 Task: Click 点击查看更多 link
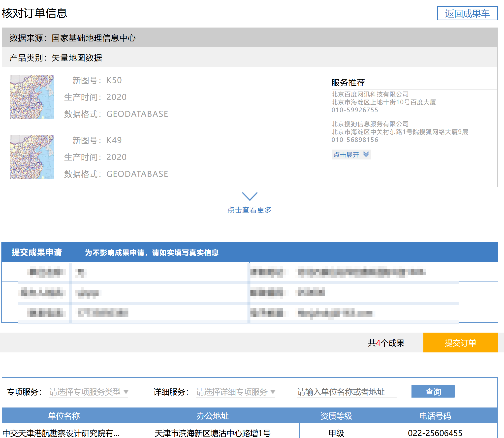pyautogui.click(x=250, y=210)
